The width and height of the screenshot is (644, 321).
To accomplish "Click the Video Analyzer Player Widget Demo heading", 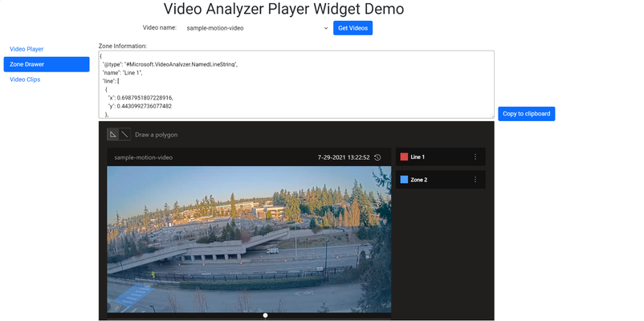I will coord(283,9).
